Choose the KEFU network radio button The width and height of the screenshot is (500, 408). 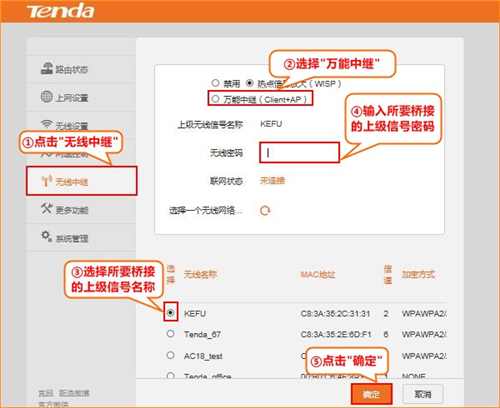pyautogui.click(x=171, y=313)
